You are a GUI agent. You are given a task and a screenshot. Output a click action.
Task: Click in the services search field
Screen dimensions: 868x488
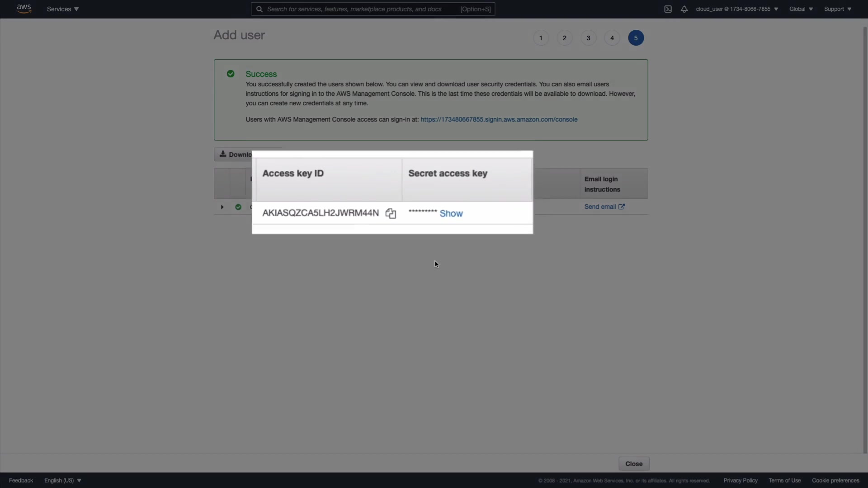pyautogui.click(x=362, y=9)
